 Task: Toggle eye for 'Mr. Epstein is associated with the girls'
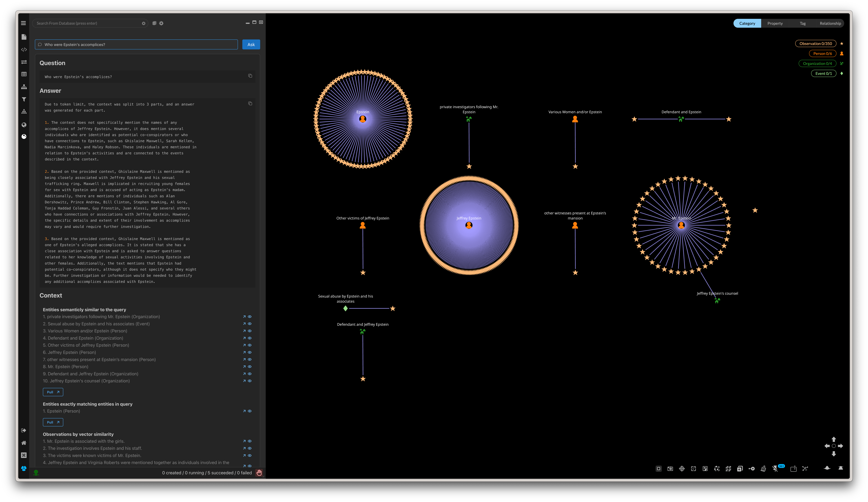(250, 441)
